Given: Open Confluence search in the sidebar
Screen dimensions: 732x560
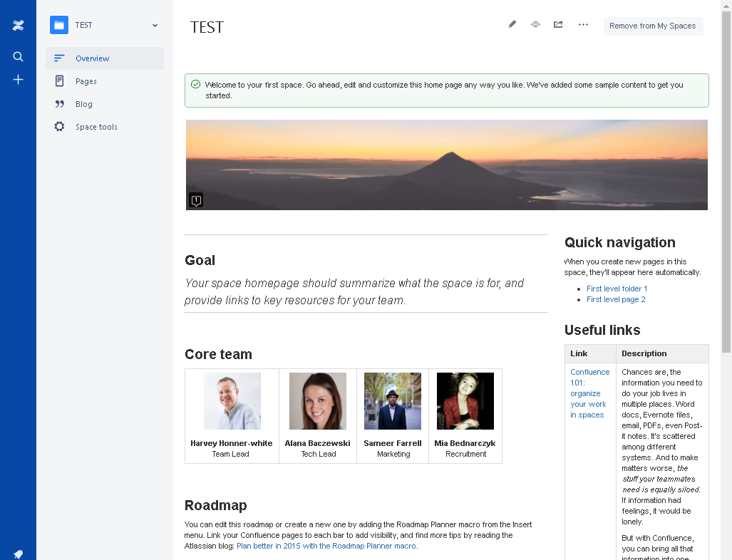Looking at the screenshot, I should 18,56.
